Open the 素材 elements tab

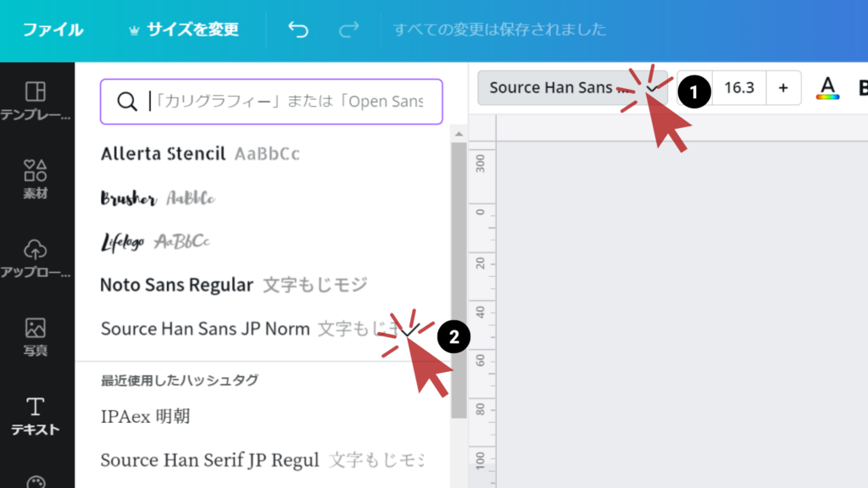(36, 180)
